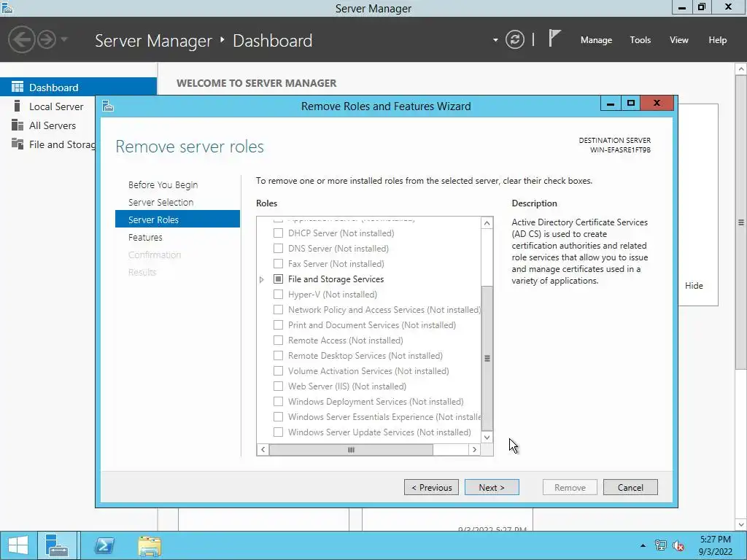This screenshot has height=560, width=747.
Task: Open the View menu
Action: [x=679, y=40]
